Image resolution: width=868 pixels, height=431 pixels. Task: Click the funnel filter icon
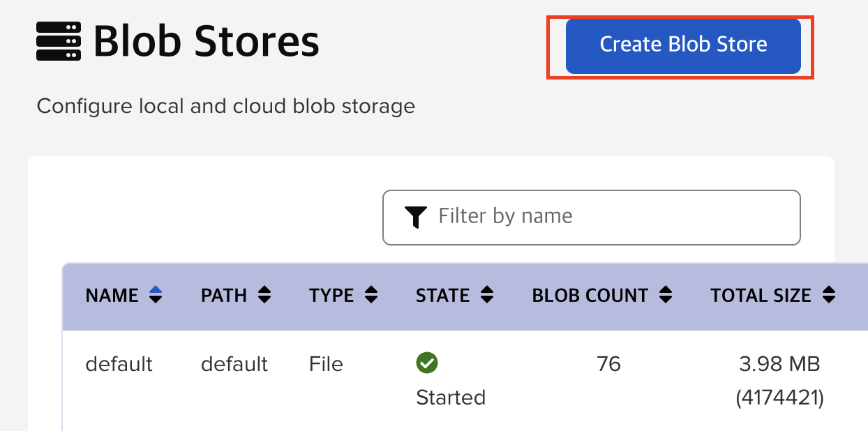tap(416, 218)
